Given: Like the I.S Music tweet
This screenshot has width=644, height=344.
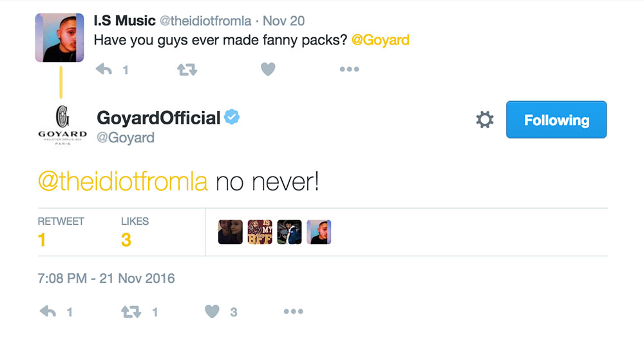Looking at the screenshot, I should point(268,70).
